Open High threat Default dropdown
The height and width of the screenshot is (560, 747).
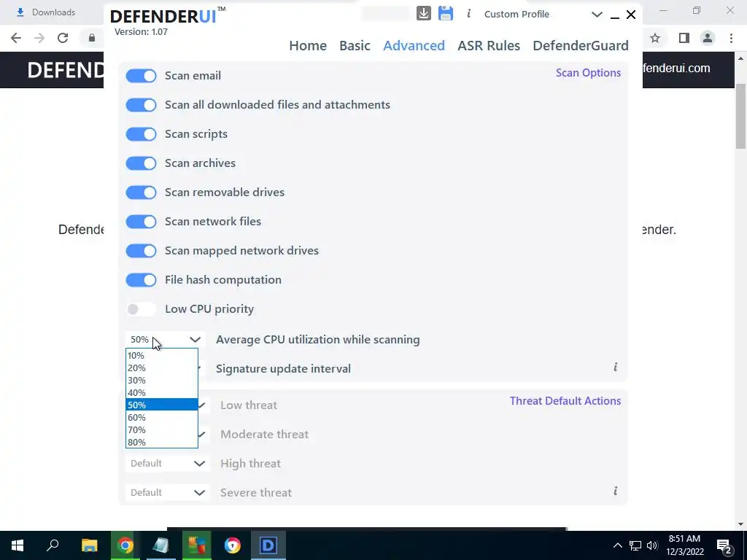167,463
